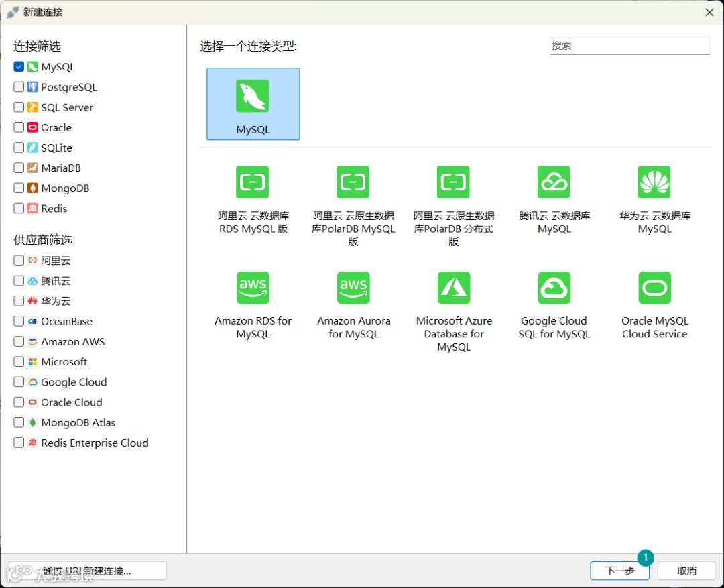Screen dimensions: 724x588
Task: Click the SQL Server icon in filters
Action: coord(32,107)
